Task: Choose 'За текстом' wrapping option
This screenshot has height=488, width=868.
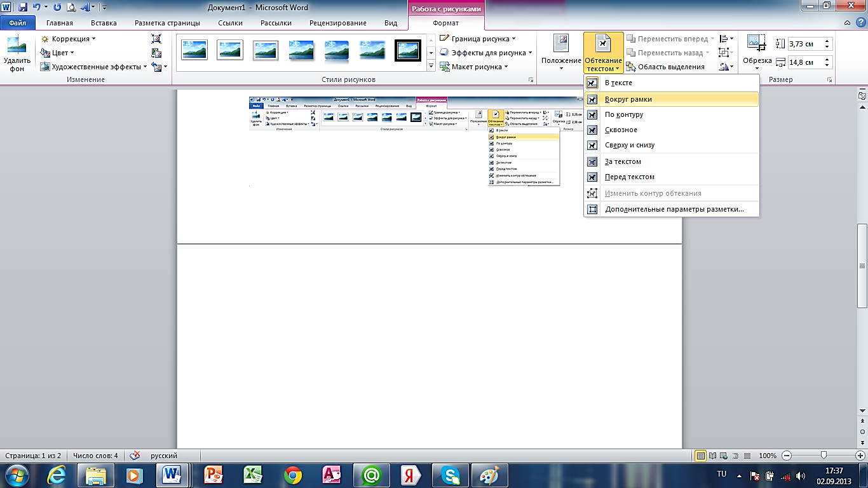Action: click(672, 161)
